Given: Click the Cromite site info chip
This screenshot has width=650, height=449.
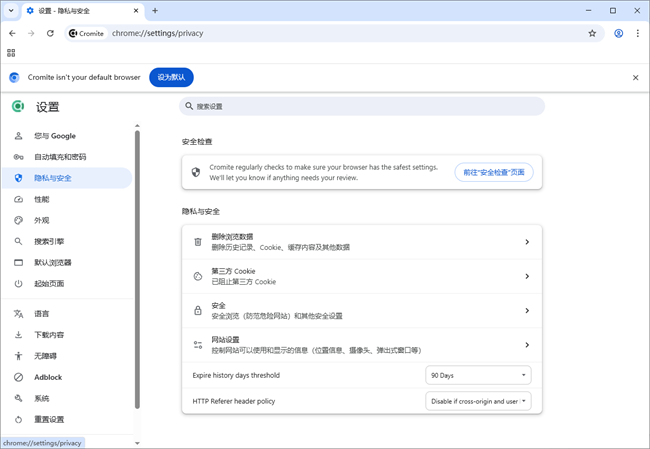Looking at the screenshot, I should [x=86, y=33].
